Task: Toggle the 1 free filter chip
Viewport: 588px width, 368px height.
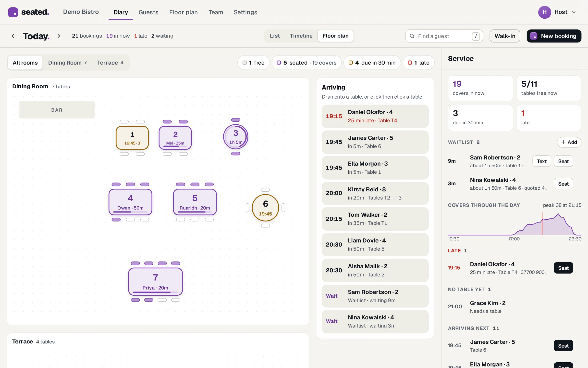Action: pyautogui.click(x=253, y=63)
